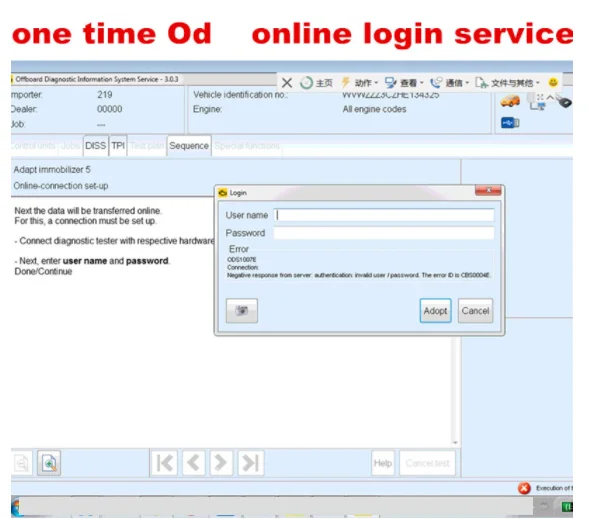Select the Control units tab

coord(33,146)
